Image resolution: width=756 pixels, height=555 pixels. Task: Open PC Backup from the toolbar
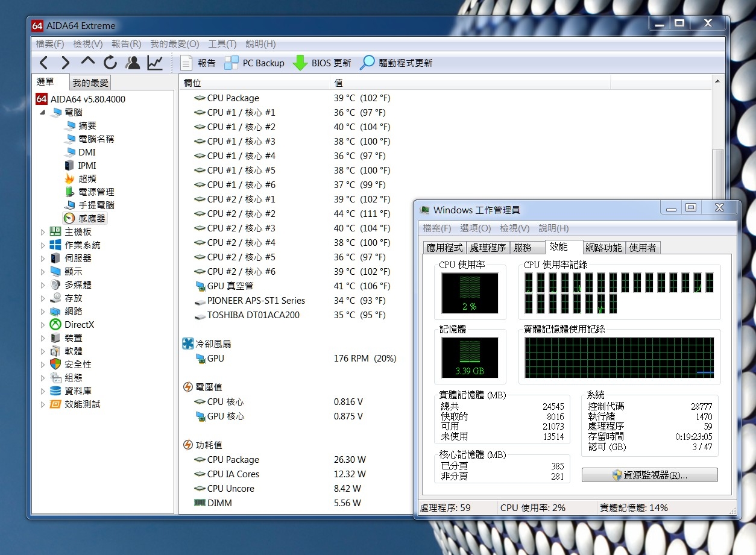pyautogui.click(x=254, y=63)
